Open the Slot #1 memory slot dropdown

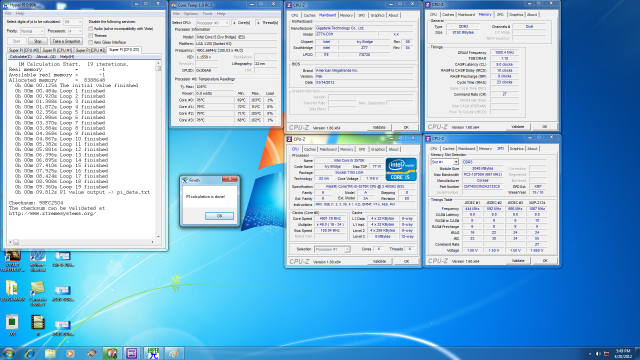pos(444,162)
